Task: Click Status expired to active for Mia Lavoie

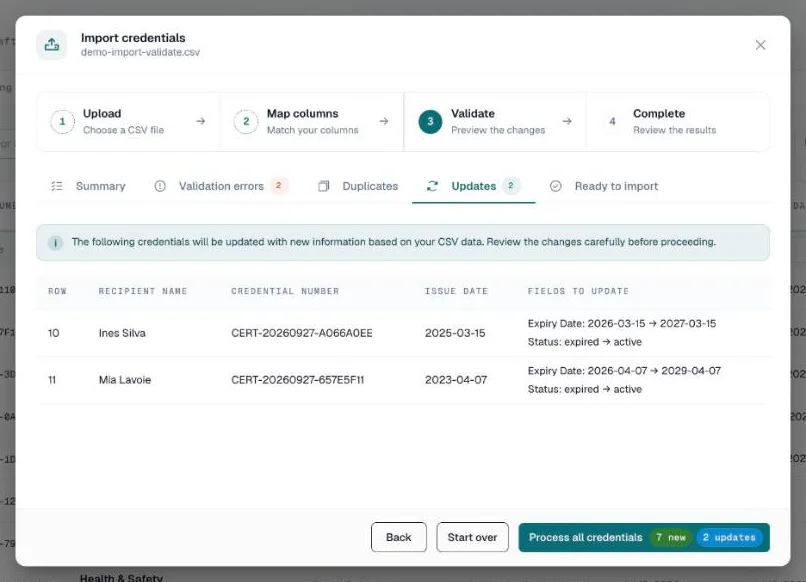Action: (x=584, y=389)
